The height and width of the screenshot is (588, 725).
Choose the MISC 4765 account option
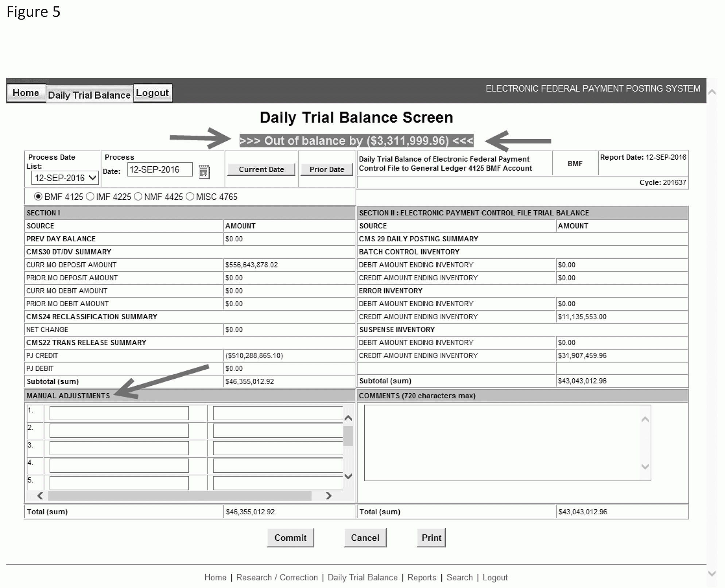(x=190, y=197)
